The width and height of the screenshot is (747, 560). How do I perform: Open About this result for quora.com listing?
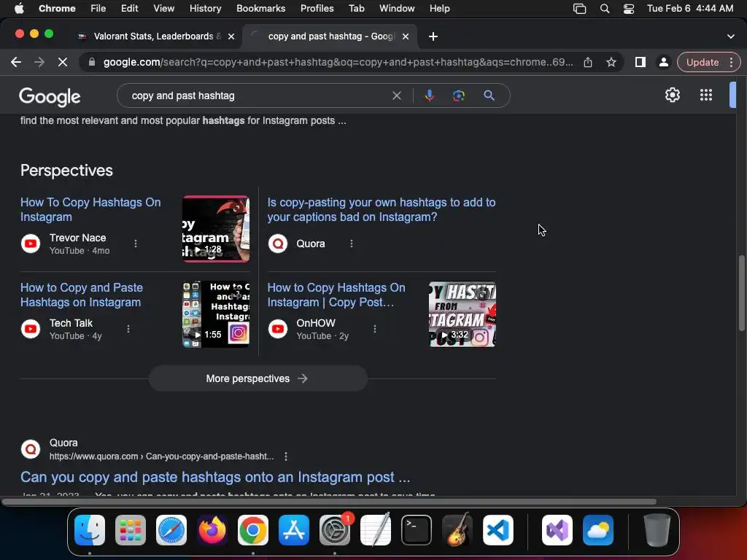286,456
